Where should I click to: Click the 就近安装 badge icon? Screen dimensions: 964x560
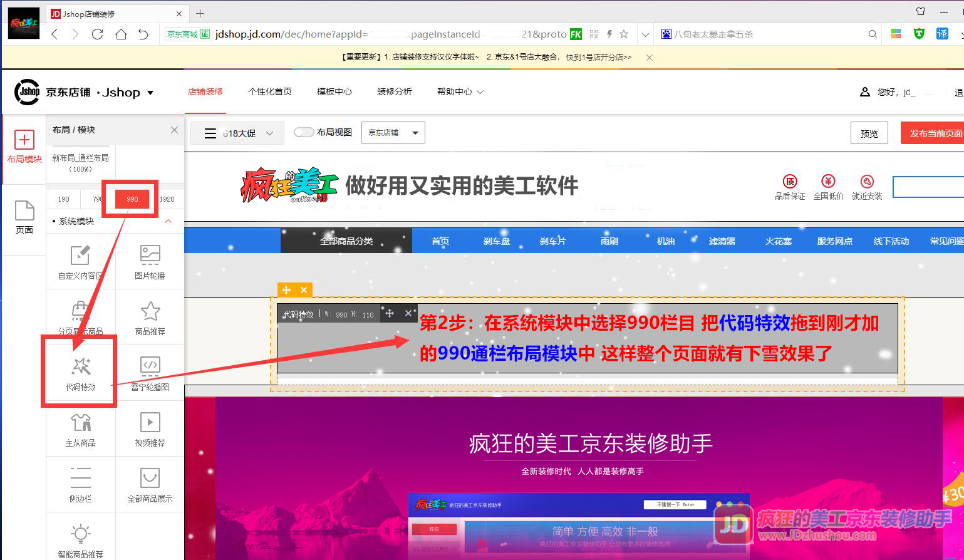tap(867, 182)
